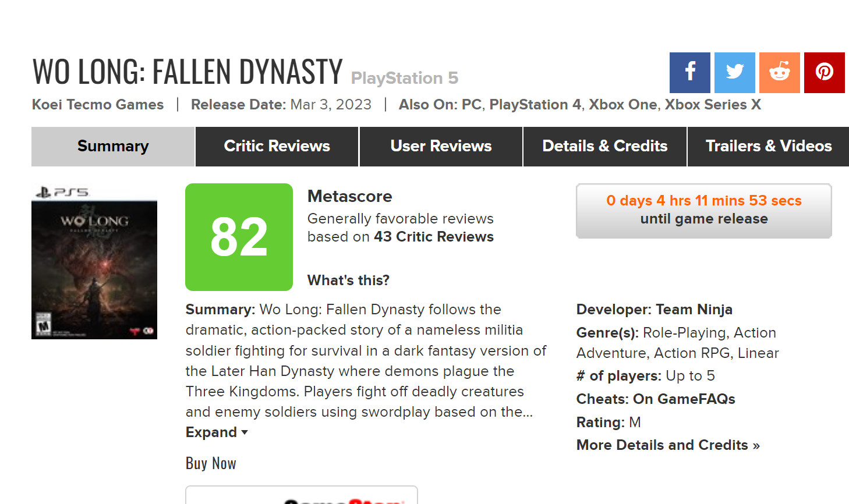
Task: Share on Facebook icon
Action: pos(689,73)
